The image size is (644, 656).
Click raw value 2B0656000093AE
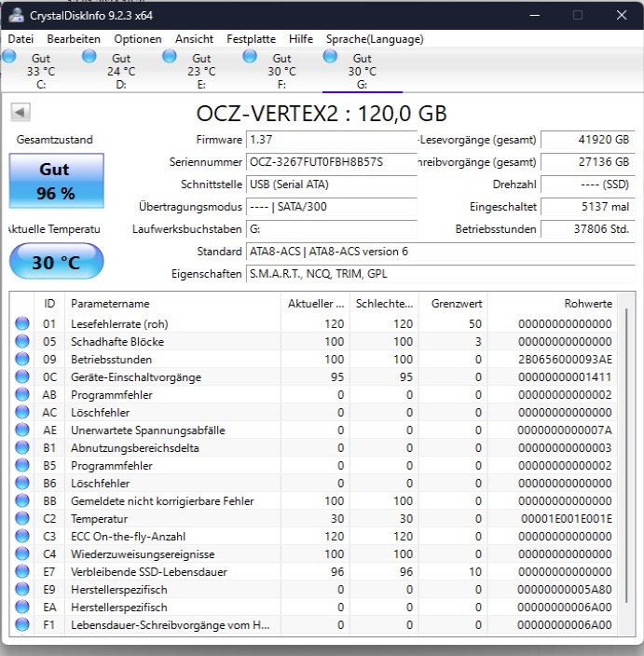click(x=565, y=360)
